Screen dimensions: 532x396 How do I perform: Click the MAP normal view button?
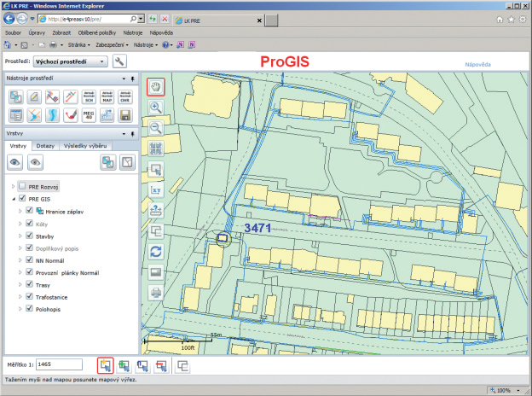(107, 97)
